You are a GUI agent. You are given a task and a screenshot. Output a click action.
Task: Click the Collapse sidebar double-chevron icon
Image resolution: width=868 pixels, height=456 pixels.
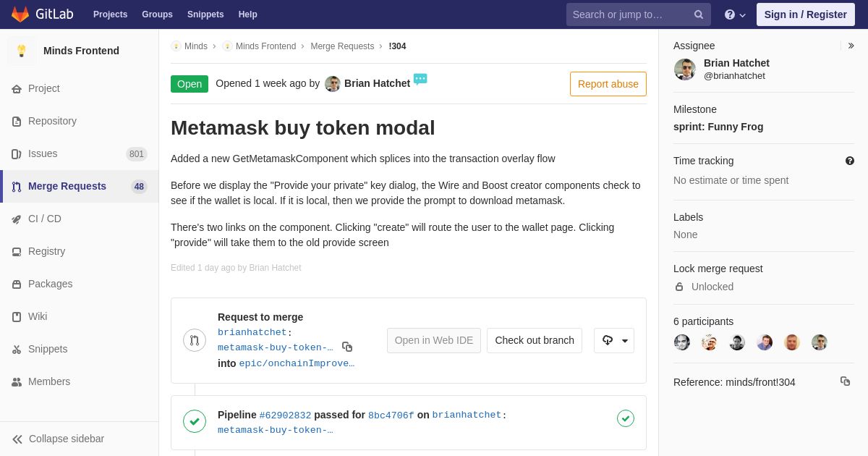tap(17, 439)
